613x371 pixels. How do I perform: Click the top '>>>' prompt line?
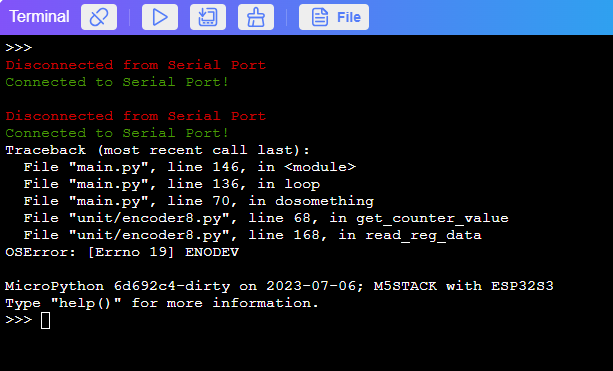[x=19, y=48]
